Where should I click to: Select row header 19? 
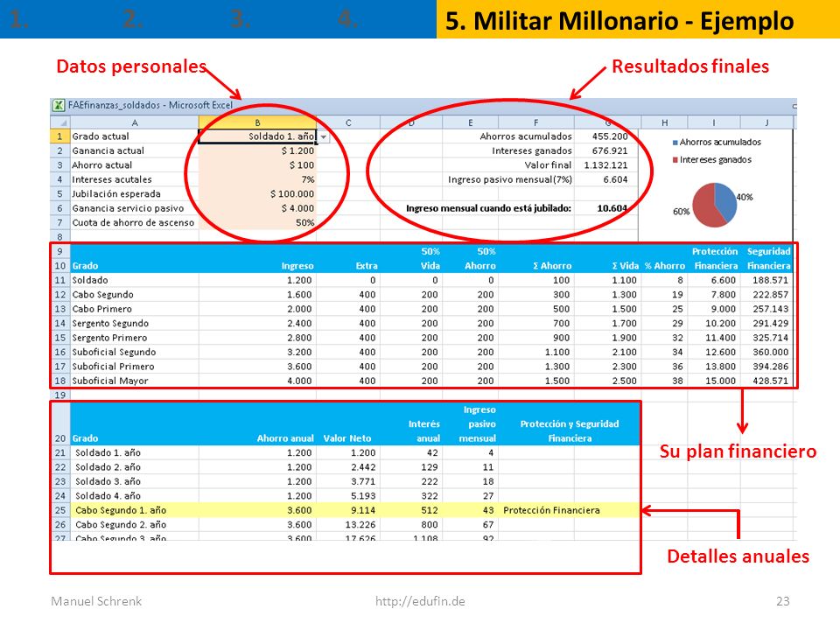tap(60, 395)
